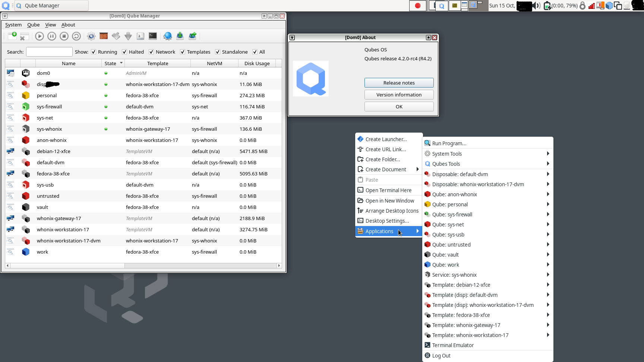Select the sys-firewall row in qube list
Viewport: 644px width, 362px height.
point(143,107)
